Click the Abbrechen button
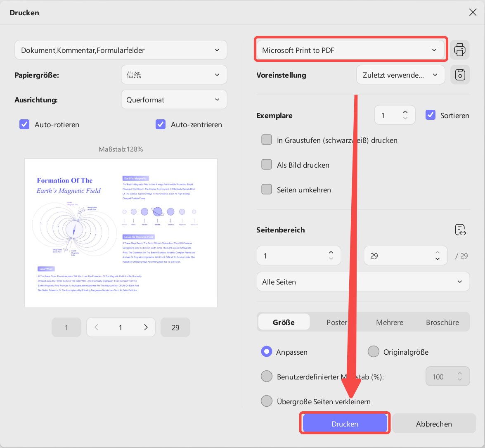This screenshot has width=485, height=448. pyautogui.click(x=434, y=424)
